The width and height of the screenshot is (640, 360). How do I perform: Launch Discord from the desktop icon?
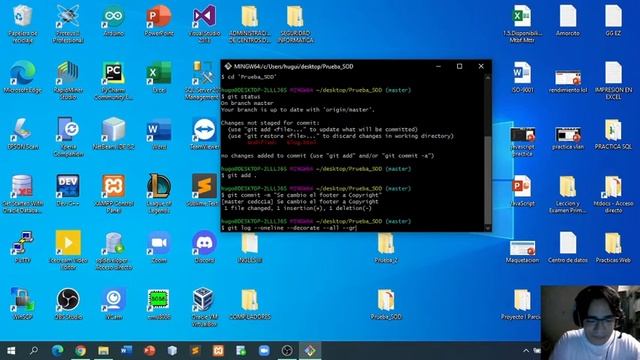pos(204,248)
